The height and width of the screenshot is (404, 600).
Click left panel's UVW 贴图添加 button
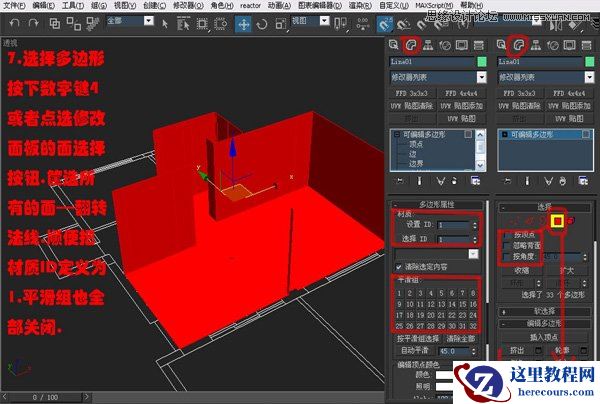(461, 106)
